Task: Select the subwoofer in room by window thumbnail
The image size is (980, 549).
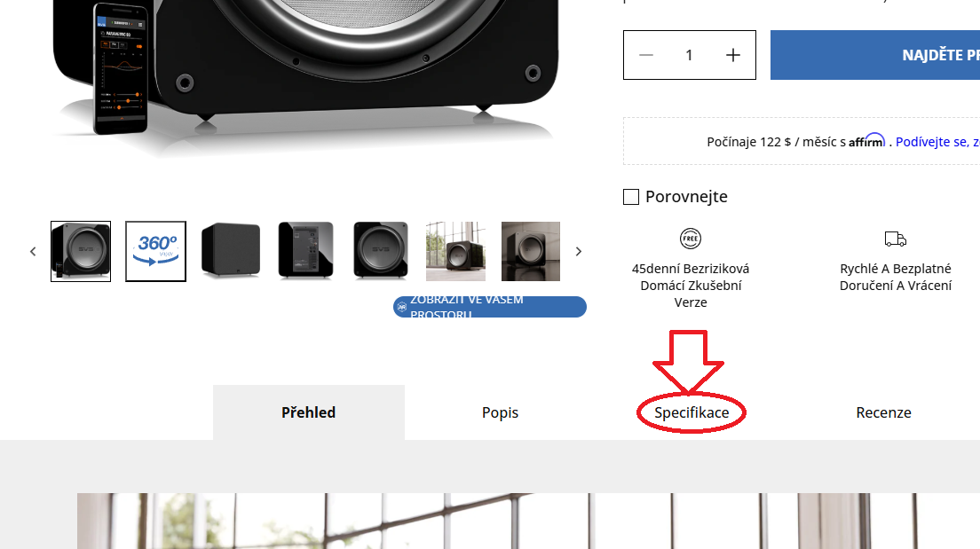Action: pos(455,251)
